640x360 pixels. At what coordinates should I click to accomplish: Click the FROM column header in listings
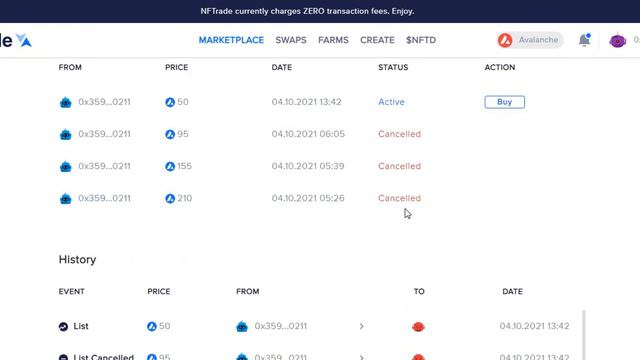(x=70, y=67)
